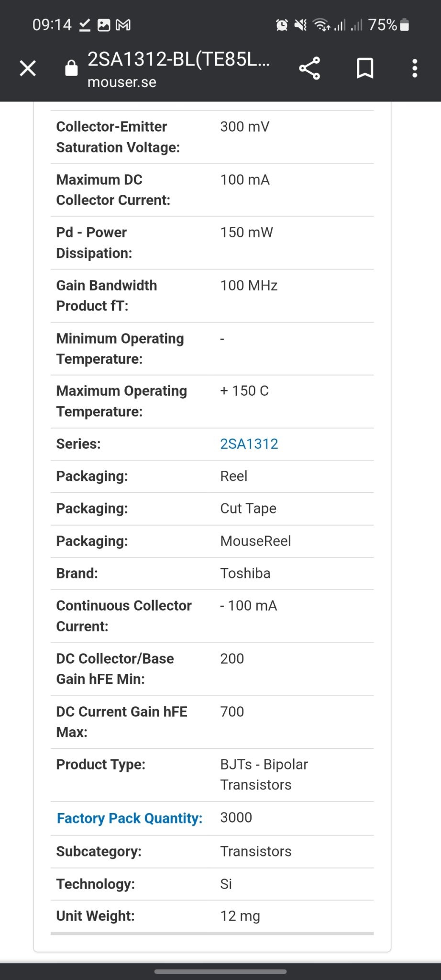Bookmark this Mouser page
Screen dimensions: 441x980
click(x=365, y=68)
